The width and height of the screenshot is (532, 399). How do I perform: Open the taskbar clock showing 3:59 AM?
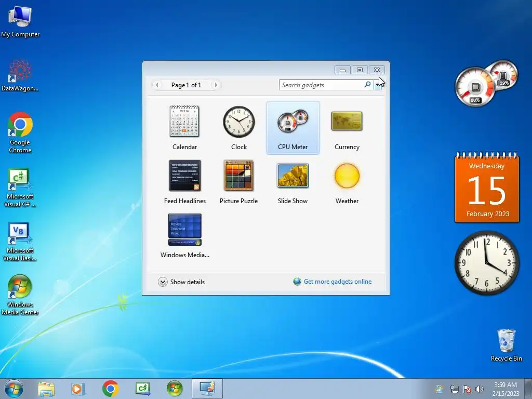[506, 389]
